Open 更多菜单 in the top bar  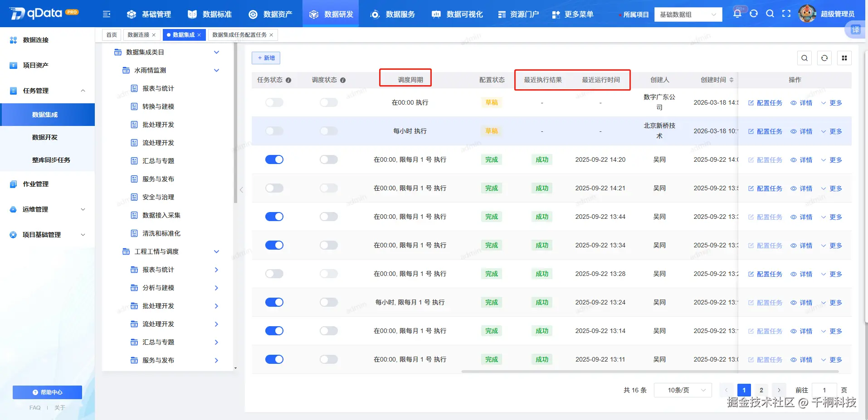pyautogui.click(x=573, y=14)
